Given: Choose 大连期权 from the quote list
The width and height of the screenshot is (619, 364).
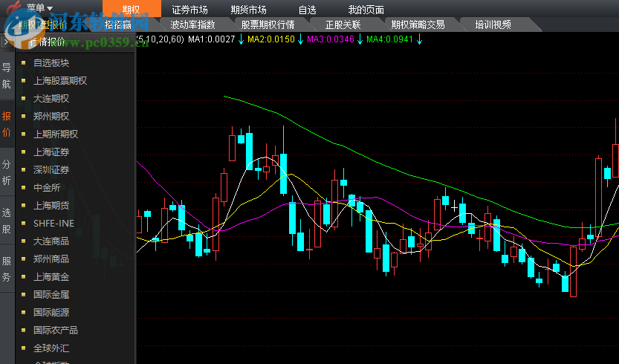Looking at the screenshot, I should coord(51,99).
